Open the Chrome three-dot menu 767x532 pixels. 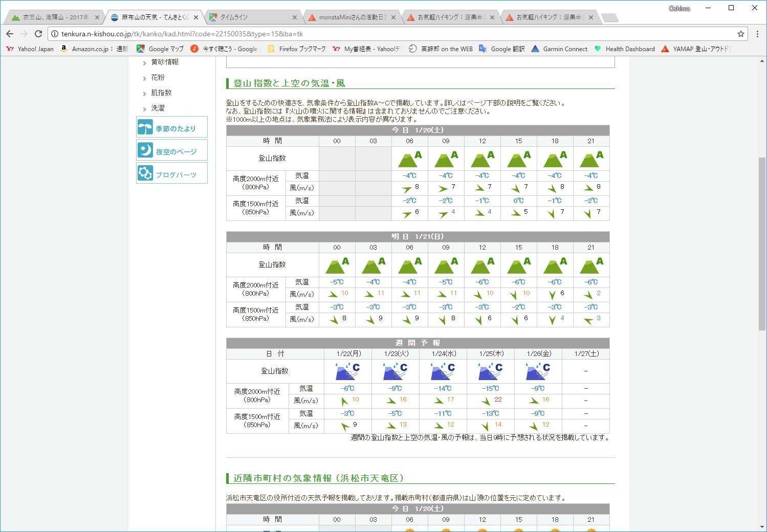(x=757, y=34)
